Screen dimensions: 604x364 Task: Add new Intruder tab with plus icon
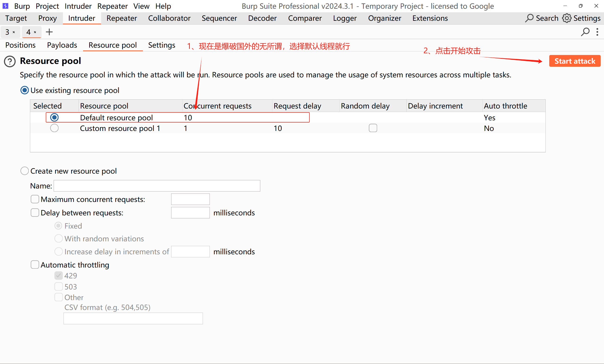(x=49, y=32)
